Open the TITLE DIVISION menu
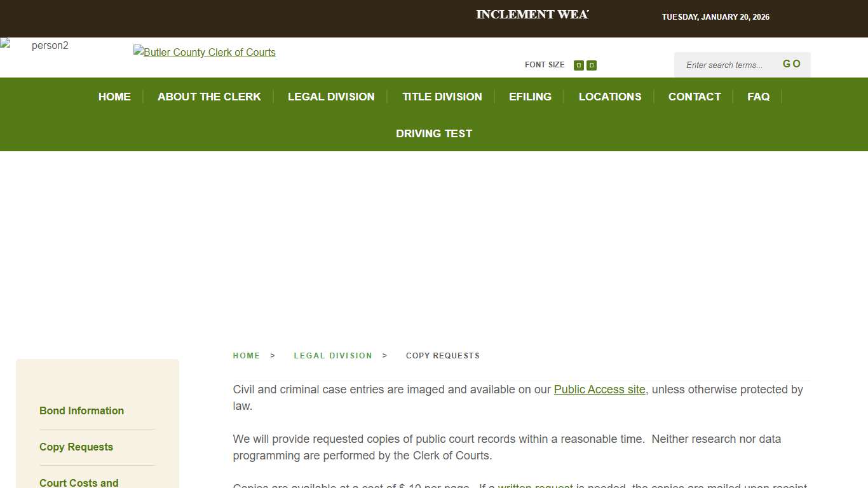 point(442,97)
